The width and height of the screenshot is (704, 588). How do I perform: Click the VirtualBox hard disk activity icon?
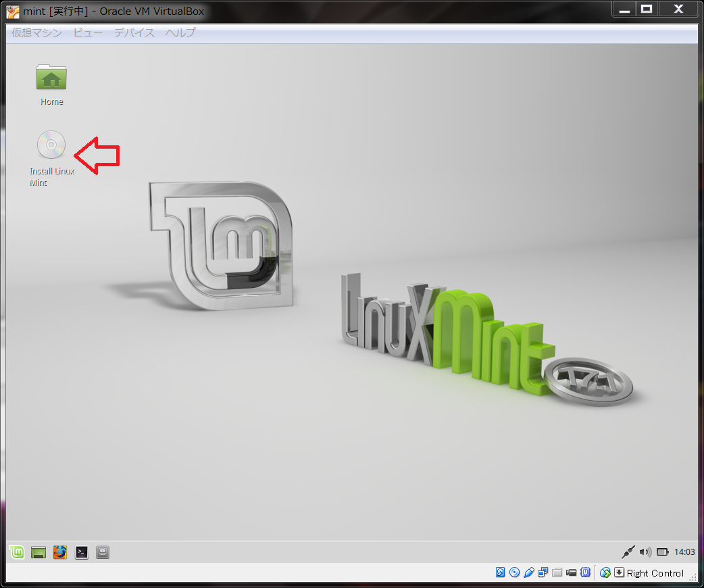coord(501,573)
